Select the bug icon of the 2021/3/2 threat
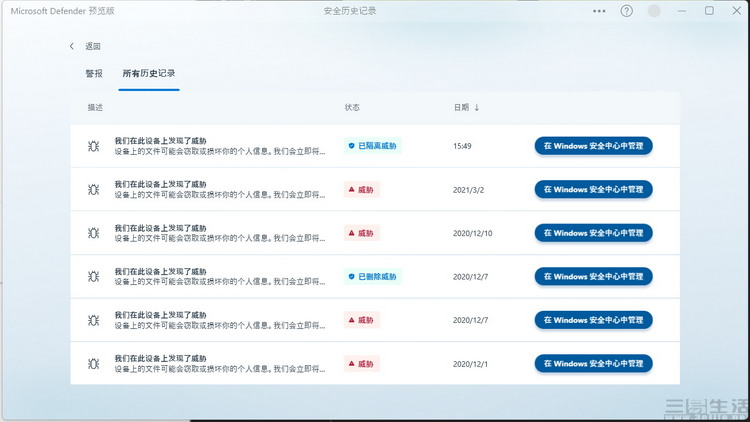The width and height of the screenshot is (750, 422). [x=94, y=189]
